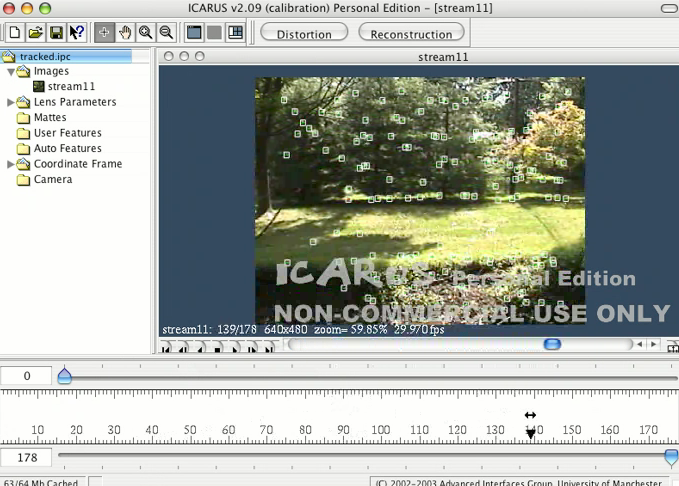This screenshot has width=679, height=486.
Task: Click the stream11 frame info status text
Action: click(x=303, y=330)
